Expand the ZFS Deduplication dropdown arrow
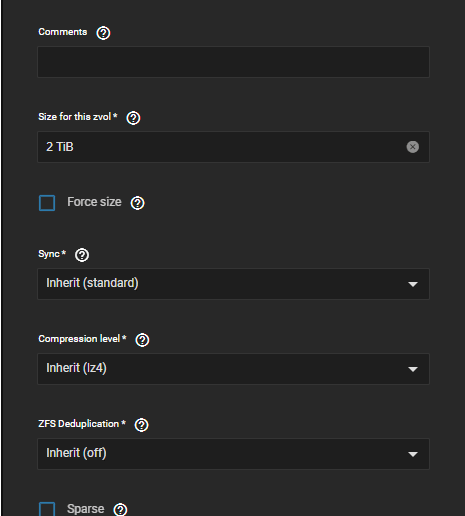 tap(413, 454)
